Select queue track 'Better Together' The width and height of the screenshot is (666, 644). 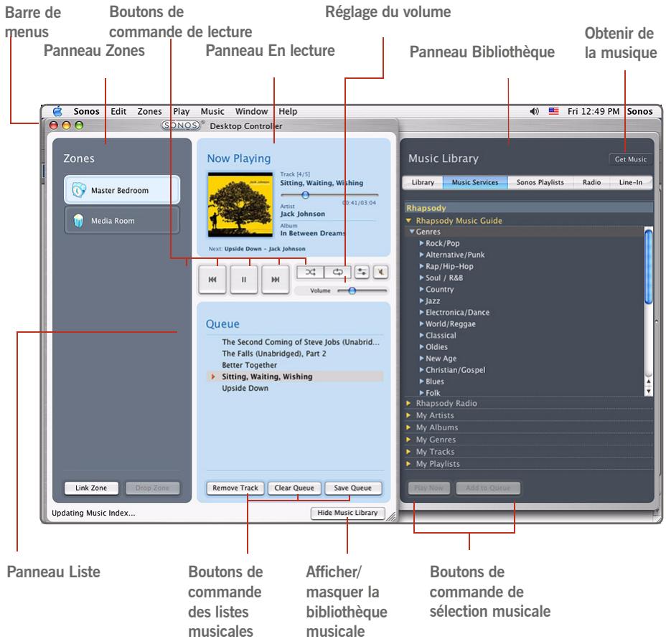point(249,365)
